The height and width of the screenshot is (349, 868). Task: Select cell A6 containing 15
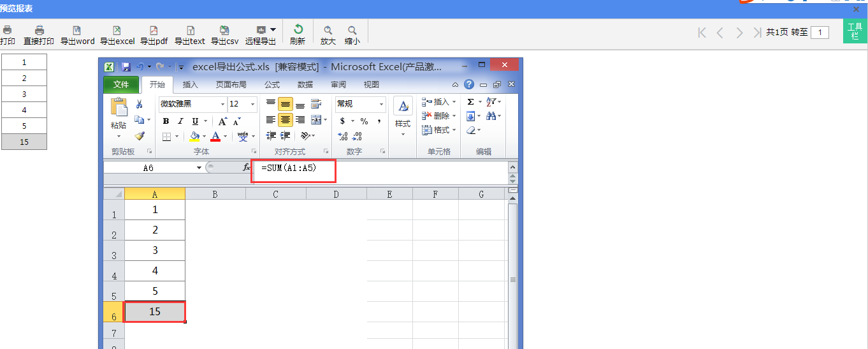(x=155, y=312)
